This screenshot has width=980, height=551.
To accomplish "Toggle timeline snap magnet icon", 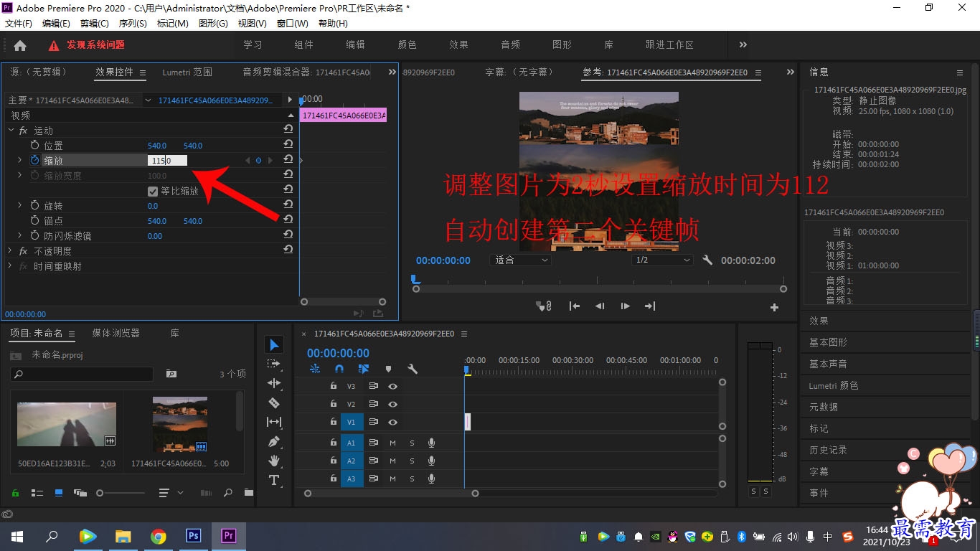I will 339,369.
